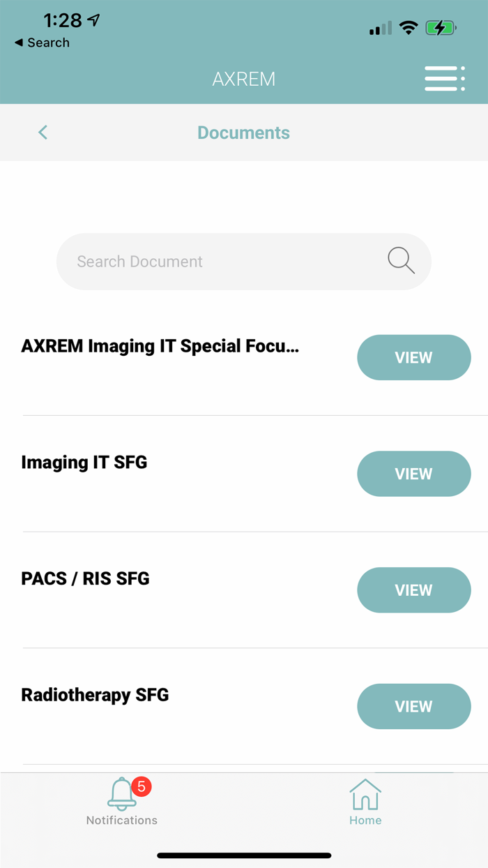Tap the magnifying glass search icon
The image size is (488, 868).
[x=401, y=261]
